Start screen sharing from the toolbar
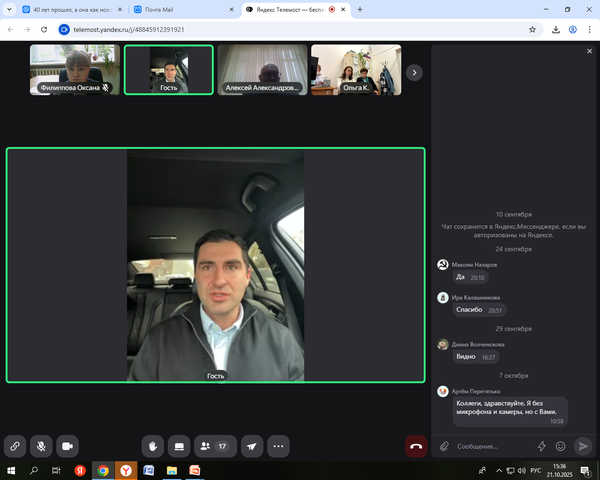 179,446
